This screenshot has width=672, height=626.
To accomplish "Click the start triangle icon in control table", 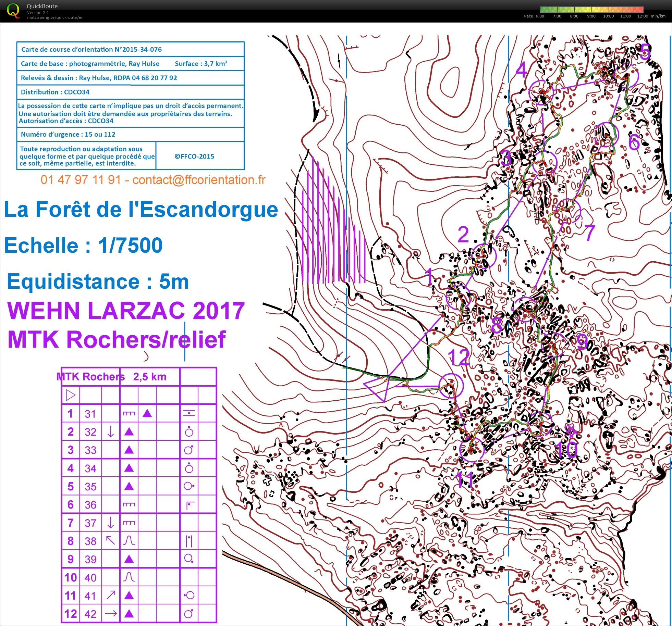I will [71, 395].
